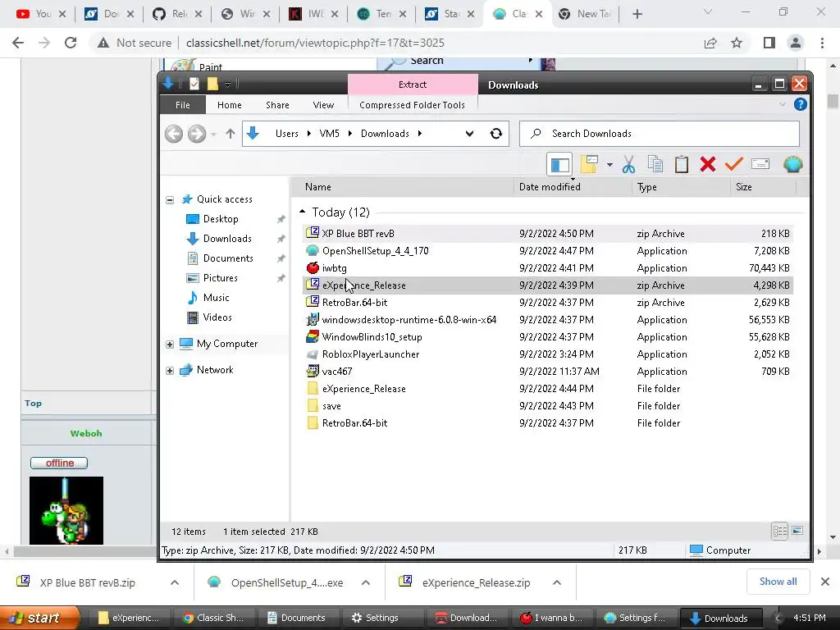
Task: Open the View ribbon tab
Action: [323, 105]
